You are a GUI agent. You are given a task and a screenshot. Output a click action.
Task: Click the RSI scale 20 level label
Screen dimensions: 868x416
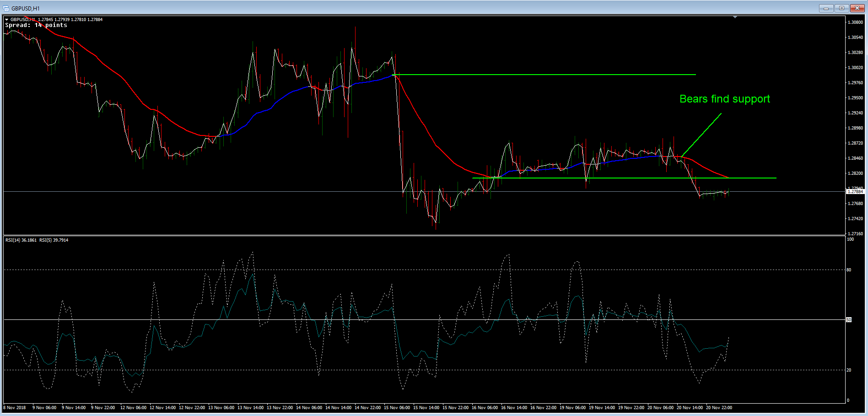[x=849, y=370]
